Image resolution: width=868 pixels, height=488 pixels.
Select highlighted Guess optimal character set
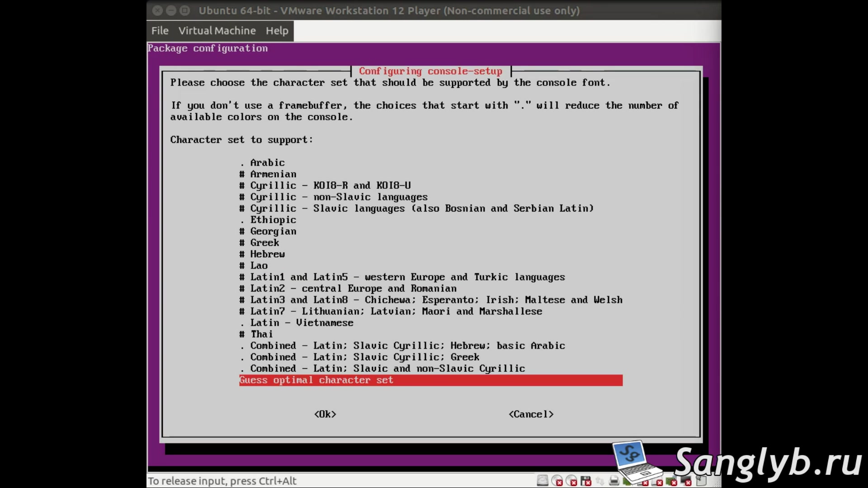(x=431, y=380)
